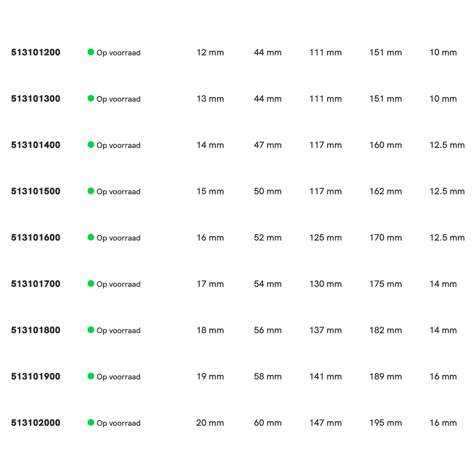Click the 12.5 mm value for 513101400
476x476 pixels.
447,145
